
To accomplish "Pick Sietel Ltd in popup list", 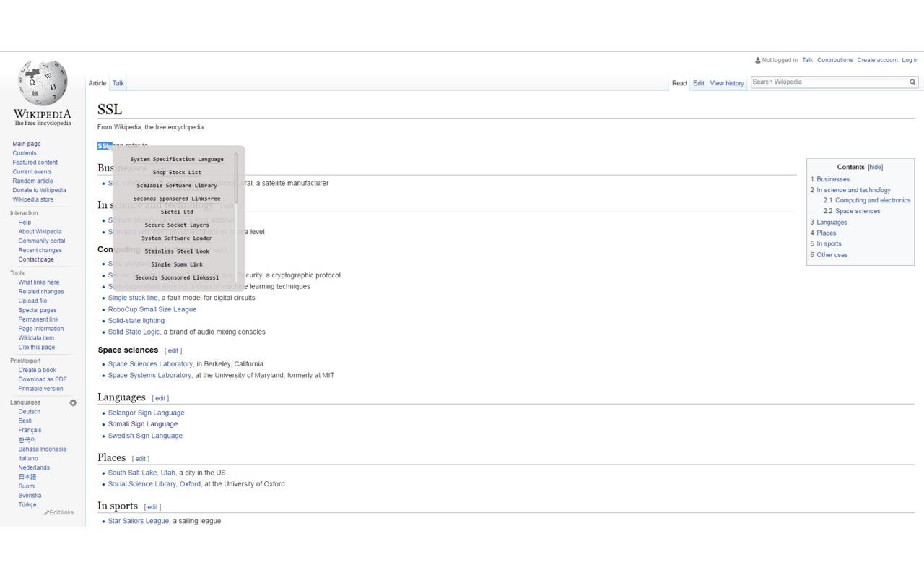I will point(177,212).
